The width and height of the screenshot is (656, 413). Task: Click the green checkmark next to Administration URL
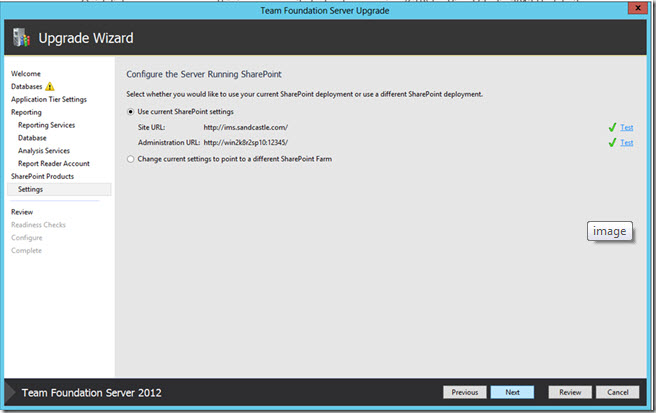(x=612, y=143)
